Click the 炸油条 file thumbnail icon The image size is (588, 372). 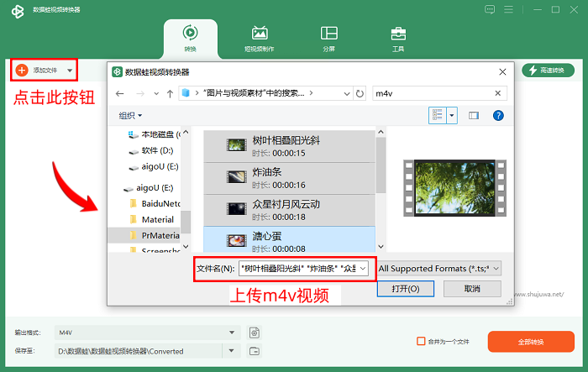point(237,176)
